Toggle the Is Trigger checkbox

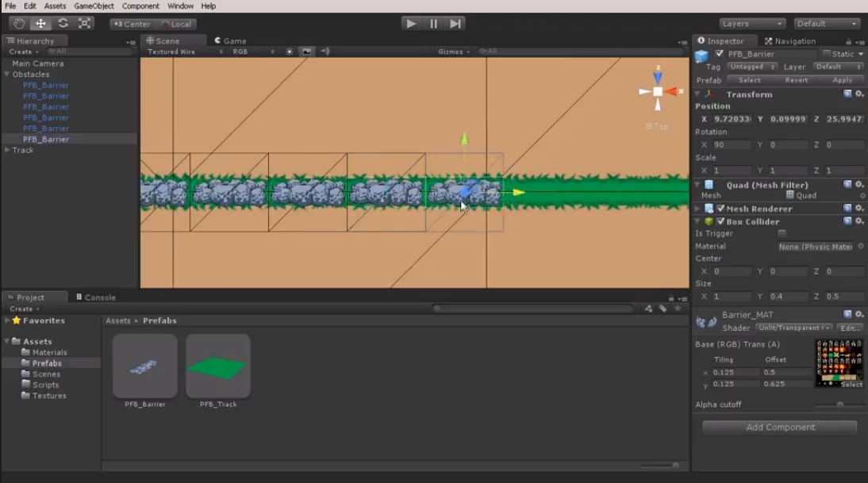tap(782, 233)
